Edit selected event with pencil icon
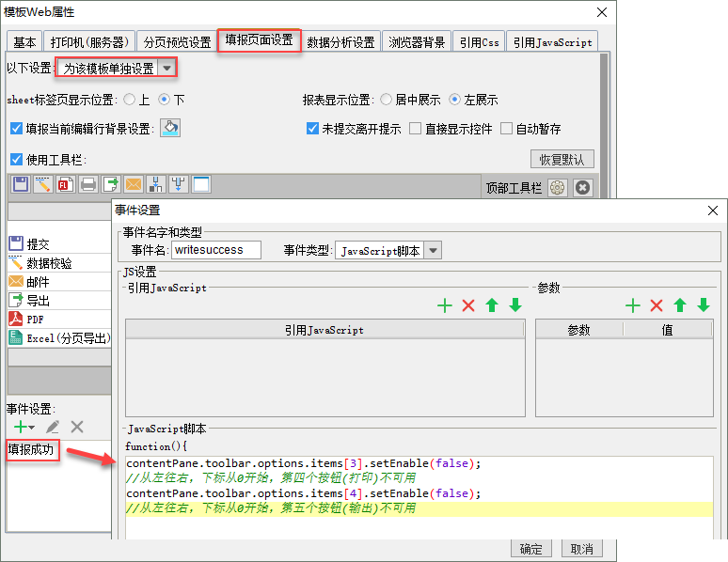Image resolution: width=728 pixels, height=562 pixels. [53, 427]
